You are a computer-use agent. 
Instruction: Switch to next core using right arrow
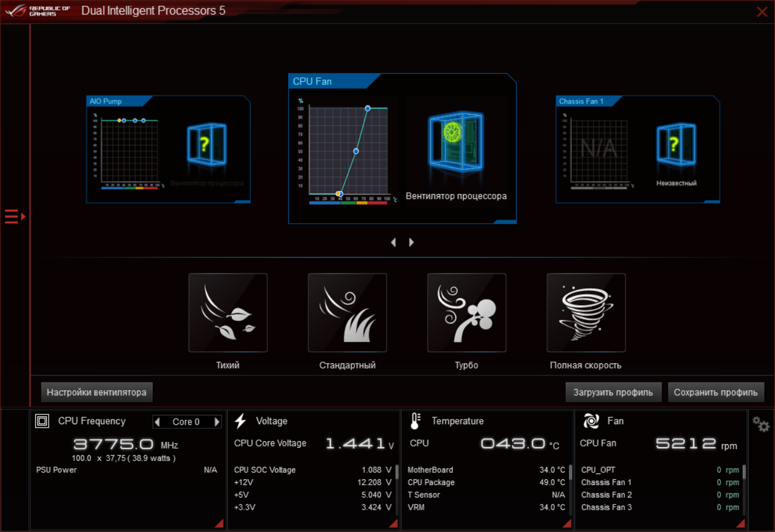[217, 422]
